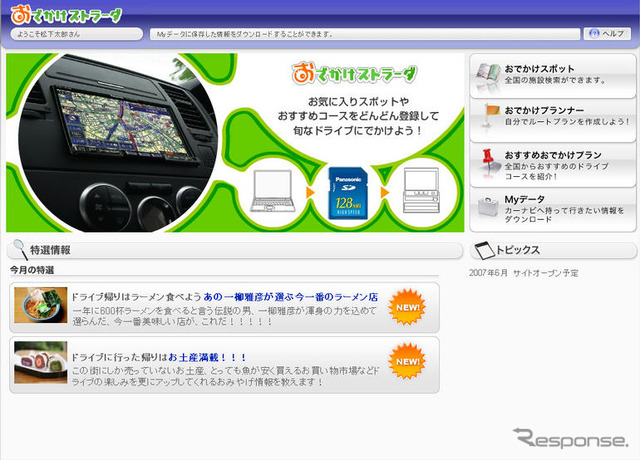Screen dimensions: 640x460
Task: Click the map icon beside おでかけスポット
Action: (487, 76)
